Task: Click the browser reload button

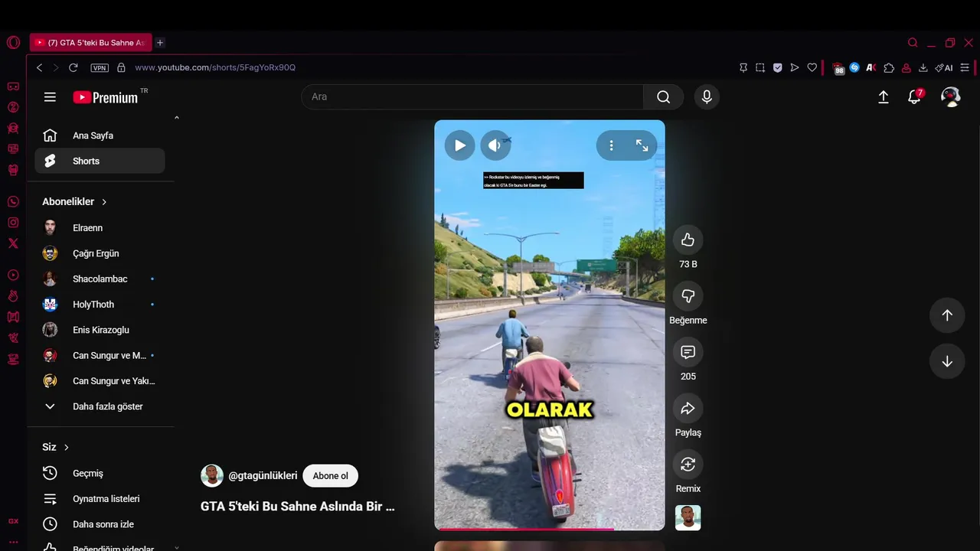Action: (x=73, y=67)
